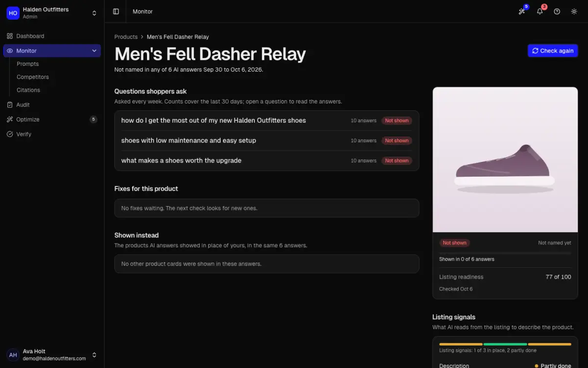The image size is (588, 368).
Task: Toggle the sidebar panel icon
Action: click(x=116, y=11)
